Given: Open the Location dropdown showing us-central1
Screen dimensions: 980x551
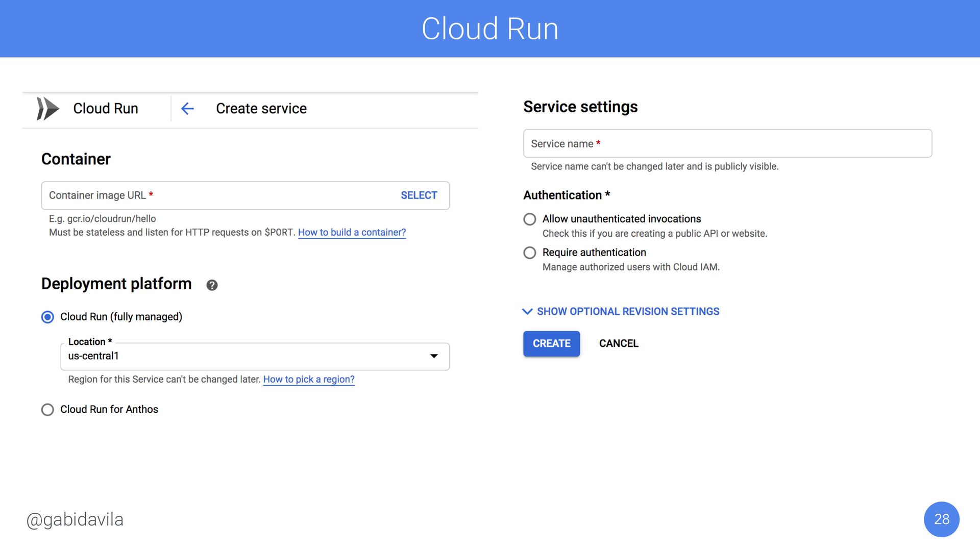Looking at the screenshot, I should coord(255,356).
